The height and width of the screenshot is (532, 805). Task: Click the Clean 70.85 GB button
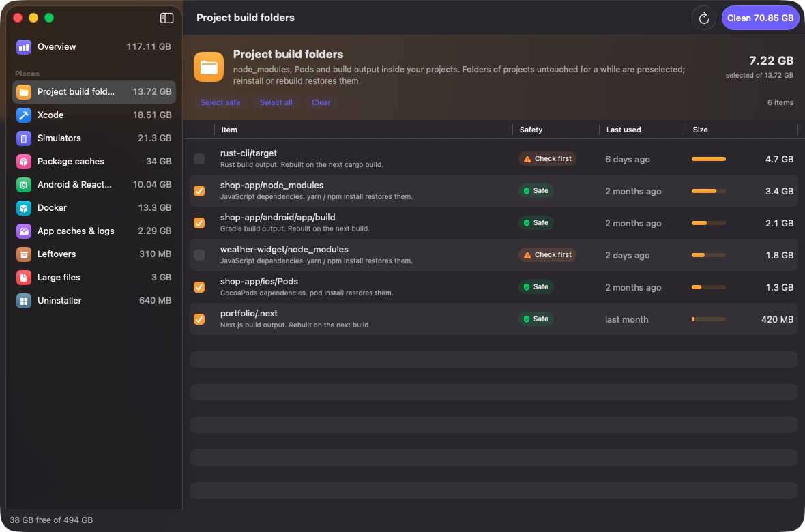point(761,18)
